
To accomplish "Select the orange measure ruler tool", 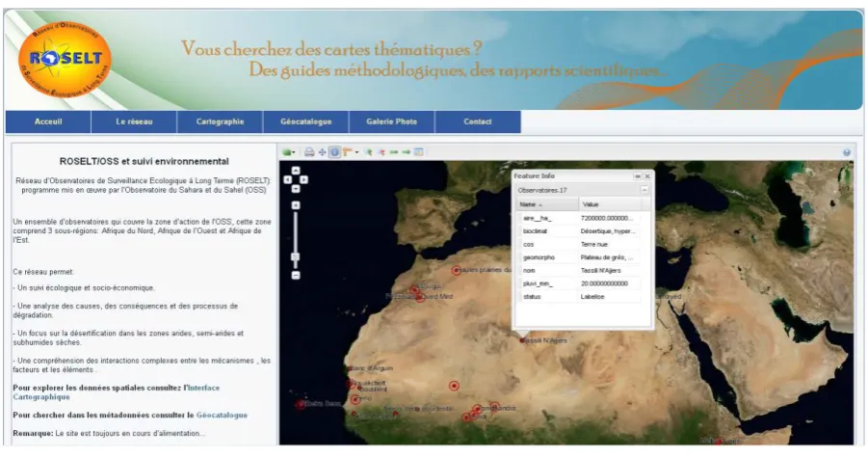I will pyautogui.click(x=348, y=152).
